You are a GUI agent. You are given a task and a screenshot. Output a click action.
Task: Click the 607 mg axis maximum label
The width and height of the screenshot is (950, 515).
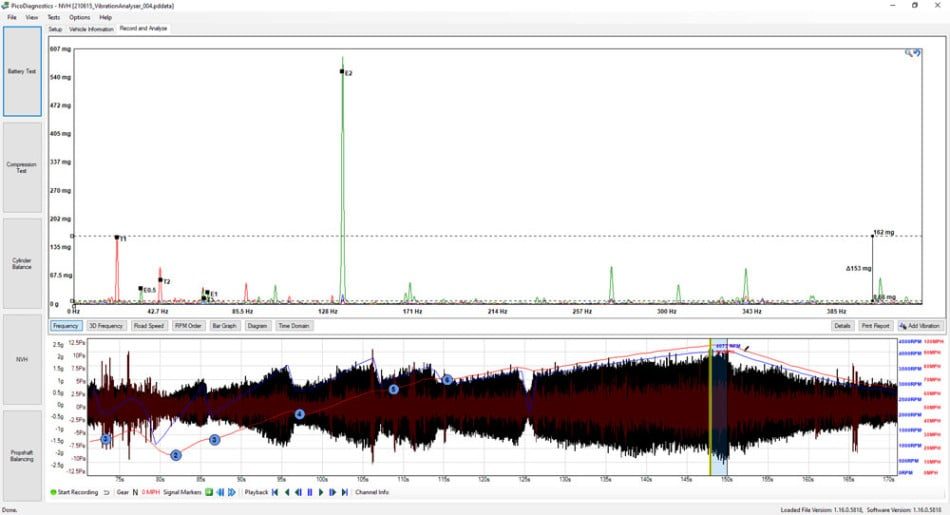[60, 49]
